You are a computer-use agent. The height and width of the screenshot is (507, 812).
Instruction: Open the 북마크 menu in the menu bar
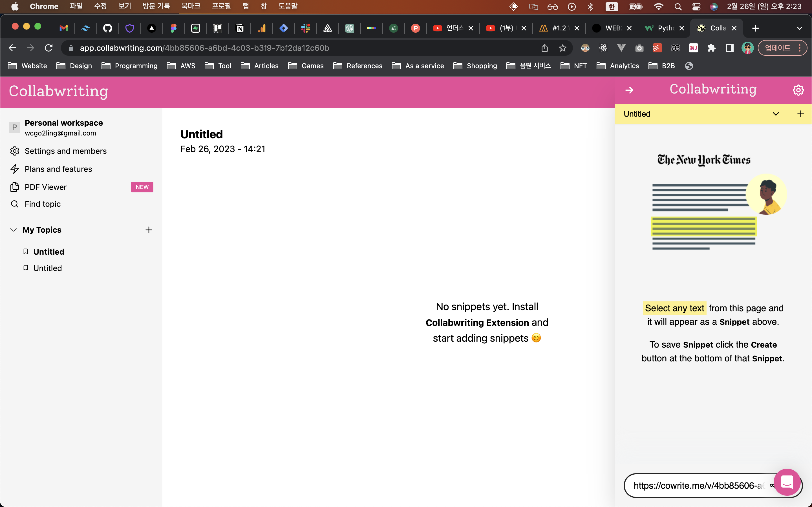[191, 6]
